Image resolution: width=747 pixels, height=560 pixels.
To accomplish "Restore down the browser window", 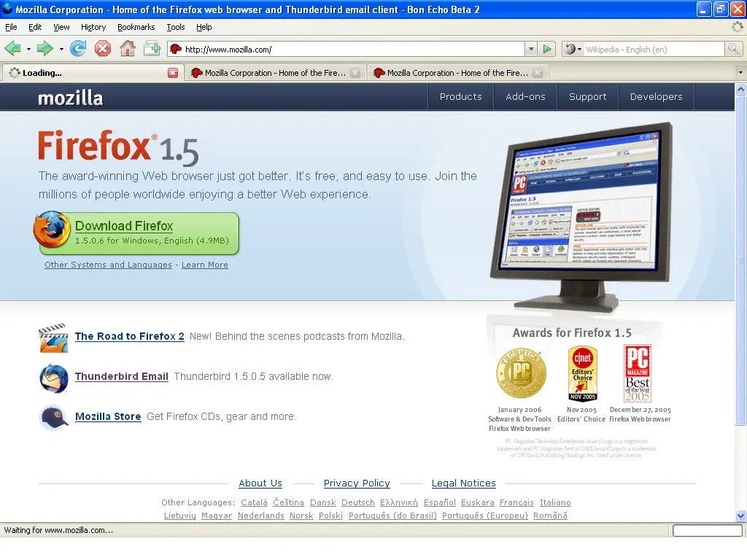I will [x=720, y=9].
